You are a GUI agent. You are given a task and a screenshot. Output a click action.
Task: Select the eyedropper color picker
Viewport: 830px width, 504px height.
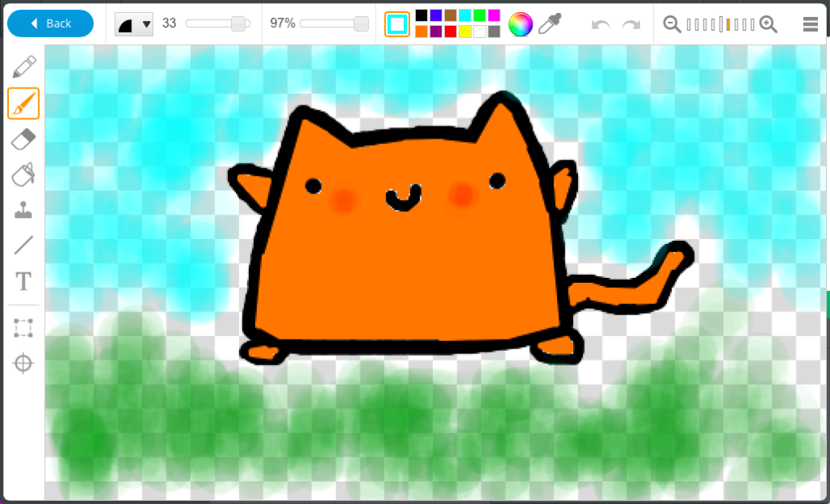pos(550,23)
